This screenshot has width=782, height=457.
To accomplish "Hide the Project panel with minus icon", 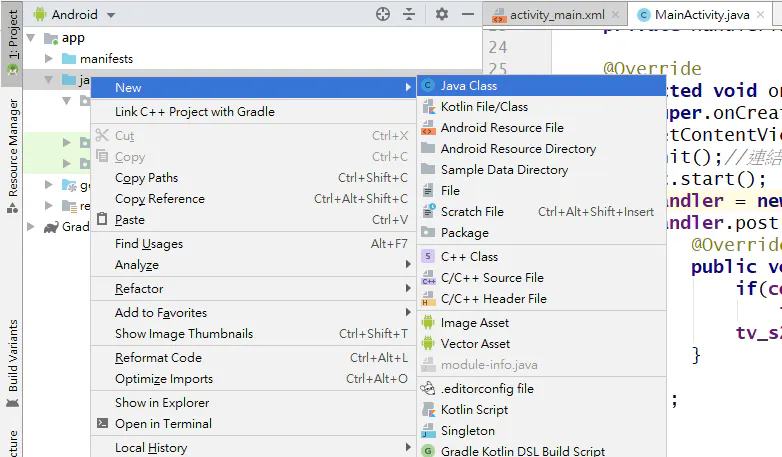I will 468,14.
